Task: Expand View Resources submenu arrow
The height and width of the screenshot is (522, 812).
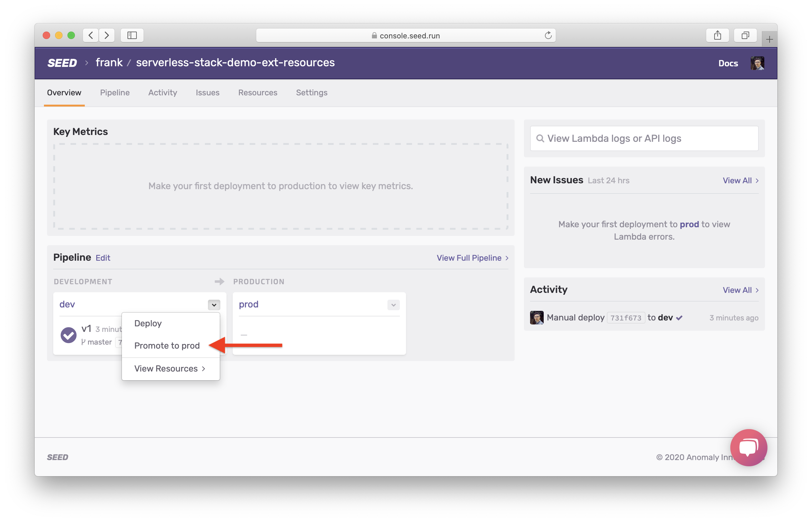Action: click(x=204, y=368)
